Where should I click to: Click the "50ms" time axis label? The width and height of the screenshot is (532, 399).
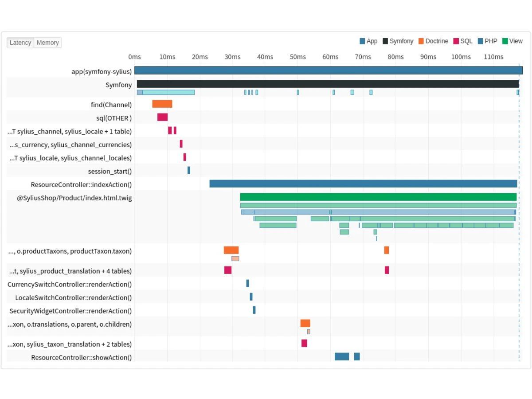pyautogui.click(x=298, y=57)
